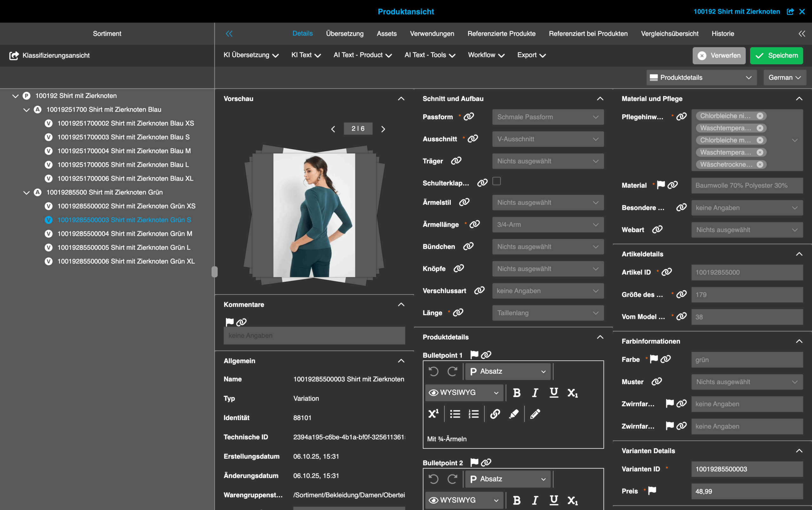Open the Workflow menu

click(x=486, y=55)
